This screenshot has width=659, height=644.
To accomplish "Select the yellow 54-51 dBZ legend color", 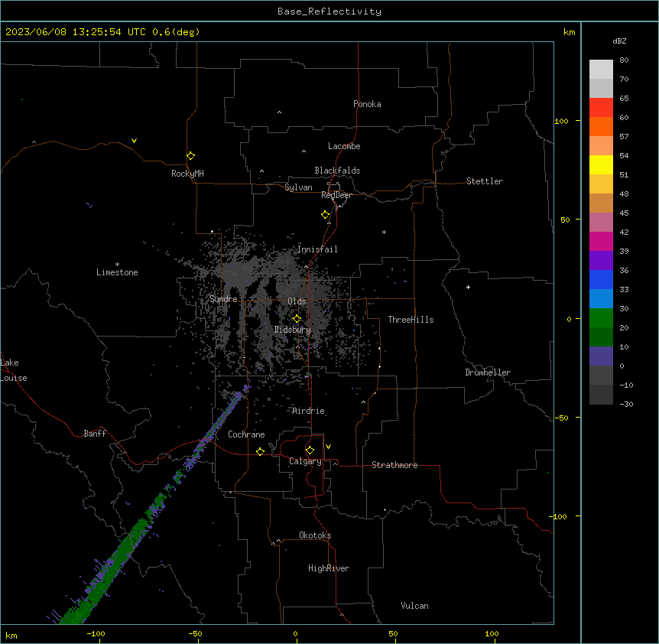I will pyautogui.click(x=601, y=164).
